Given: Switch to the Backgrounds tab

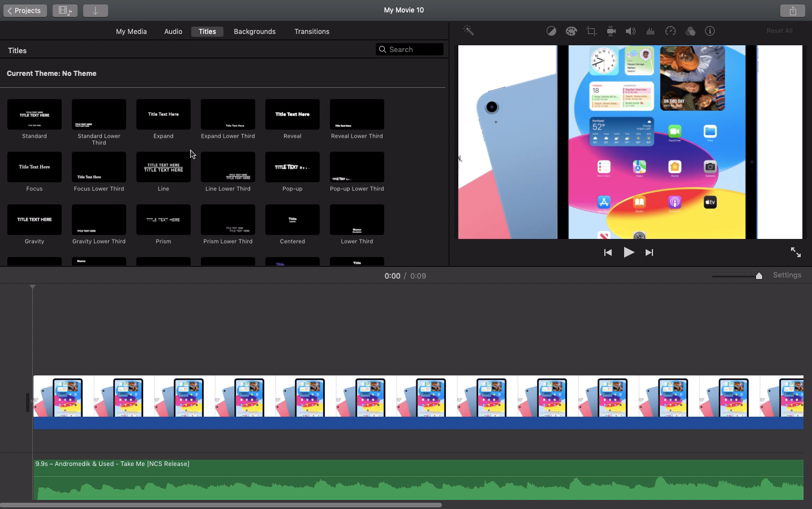Looking at the screenshot, I should pos(254,31).
